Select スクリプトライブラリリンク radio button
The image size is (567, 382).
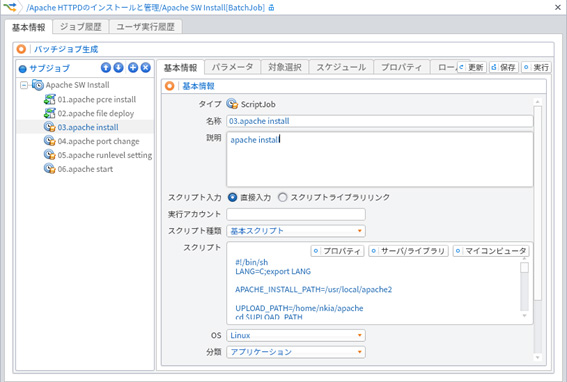tap(282, 197)
